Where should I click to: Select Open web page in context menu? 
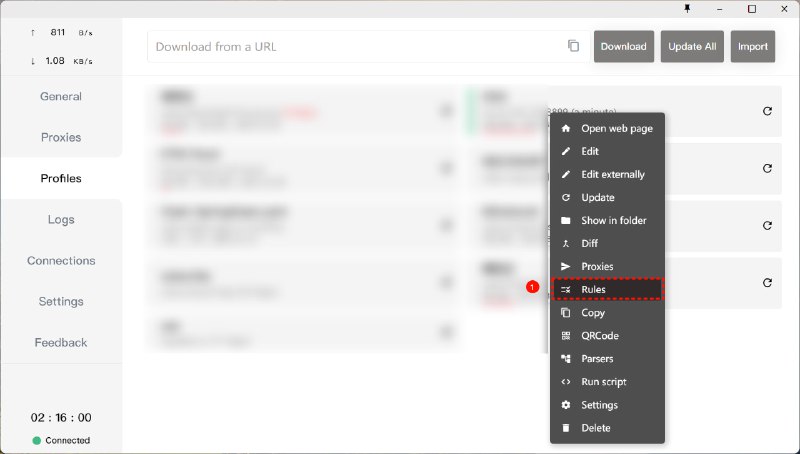point(617,129)
